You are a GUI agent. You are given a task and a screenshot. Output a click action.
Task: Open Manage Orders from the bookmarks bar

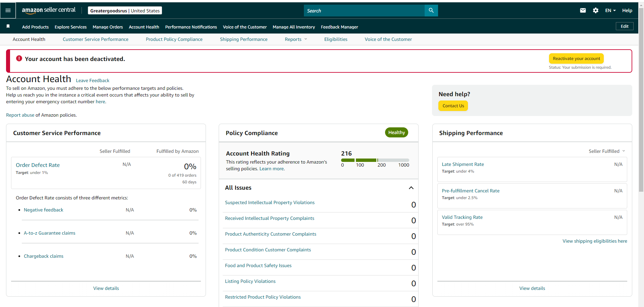point(108,27)
